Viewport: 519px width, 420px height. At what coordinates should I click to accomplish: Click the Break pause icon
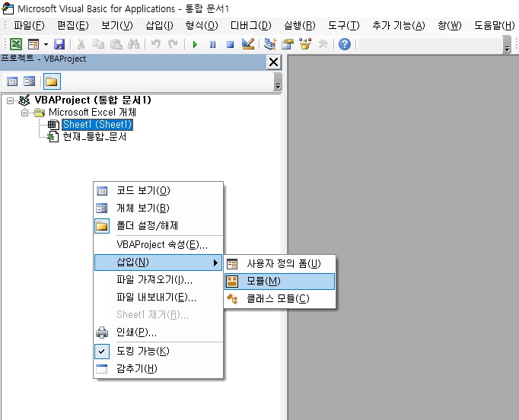[x=212, y=44]
